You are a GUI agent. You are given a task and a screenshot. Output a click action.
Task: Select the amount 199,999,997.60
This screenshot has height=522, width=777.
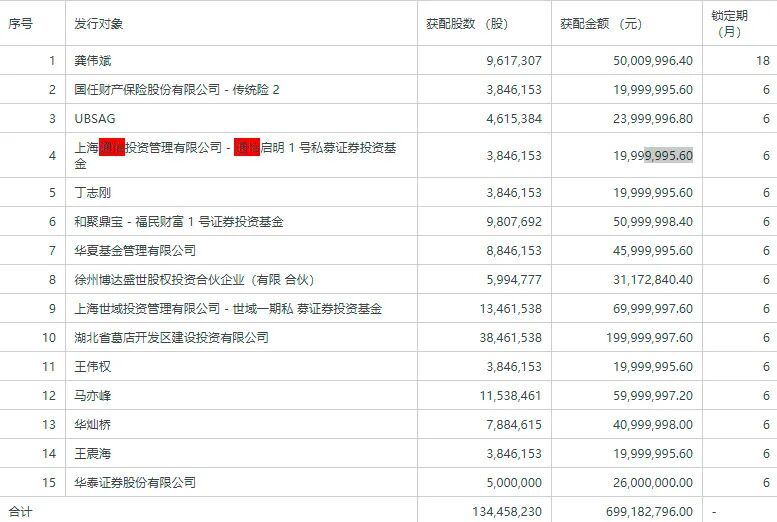[x=649, y=338]
